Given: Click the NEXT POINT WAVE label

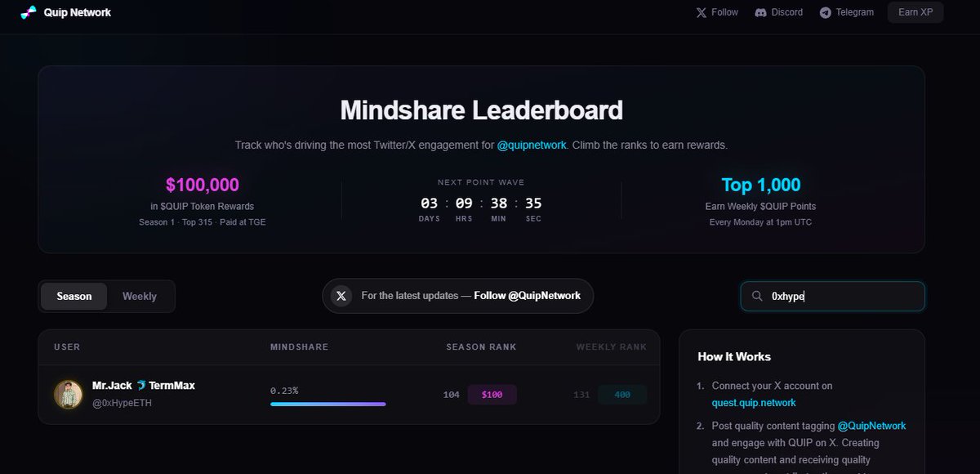Looking at the screenshot, I should click(x=481, y=182).
